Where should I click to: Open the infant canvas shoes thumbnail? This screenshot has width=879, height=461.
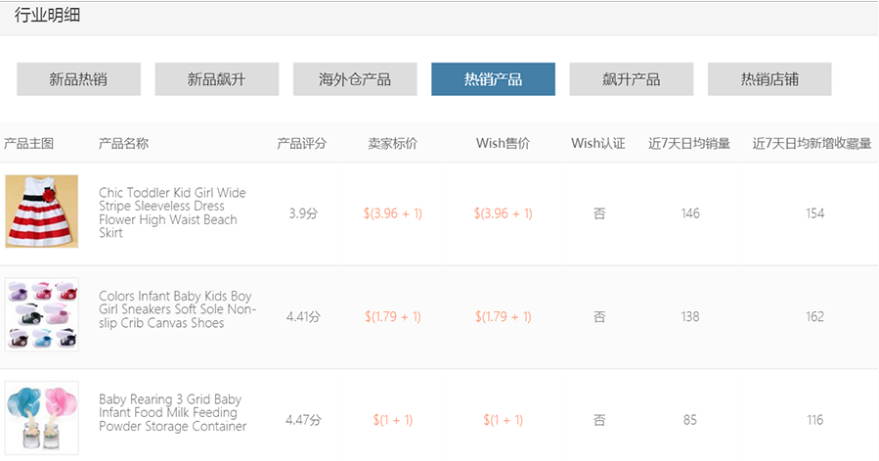(41, 315)
